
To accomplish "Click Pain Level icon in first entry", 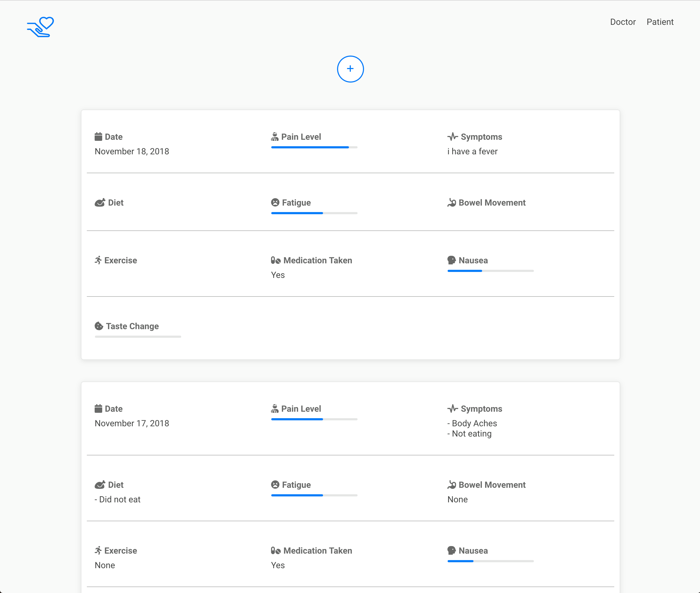I will 275,137.
